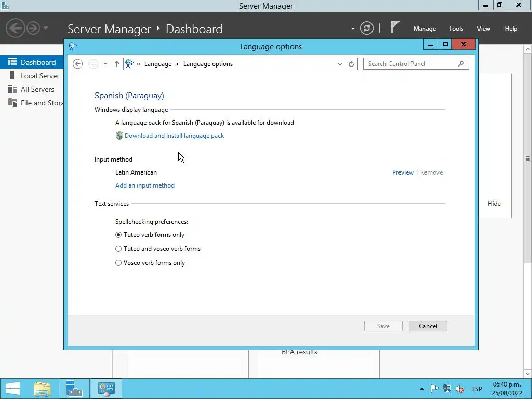Expand dropdown arrow beside Server Manager refresh icon

pos(353,29)
